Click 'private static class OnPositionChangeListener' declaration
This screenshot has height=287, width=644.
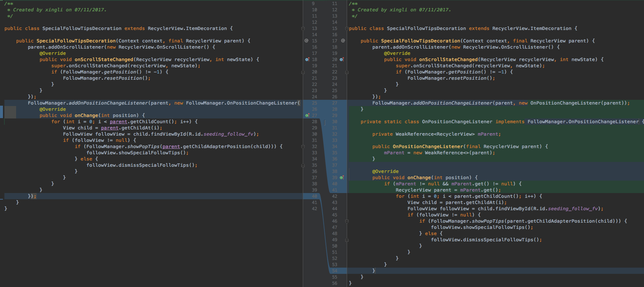point(427,121)
